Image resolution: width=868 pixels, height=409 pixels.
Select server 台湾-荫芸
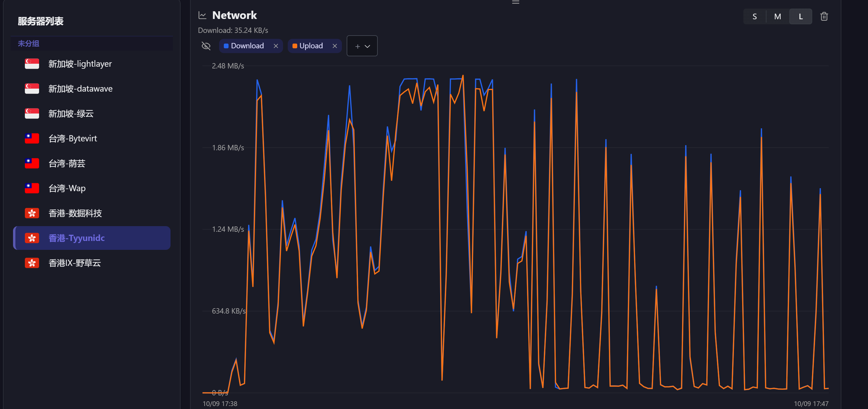pyautogui.click(x=92, y=163)
